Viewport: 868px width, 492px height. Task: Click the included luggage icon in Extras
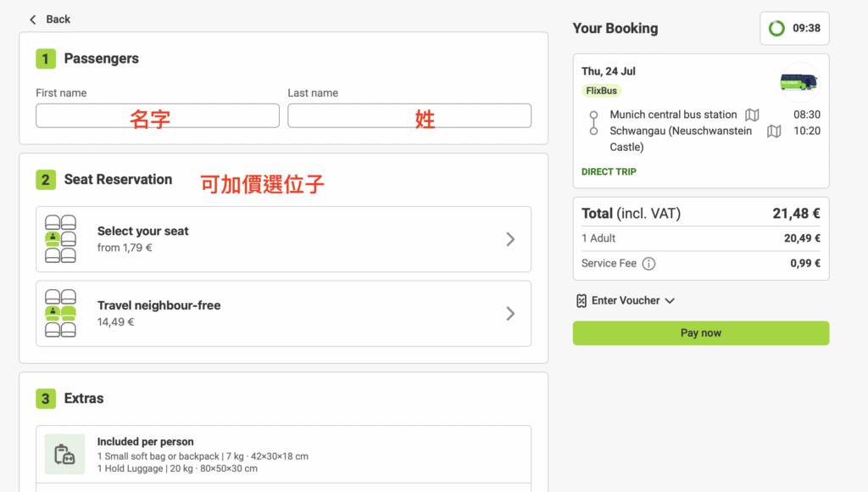65,455
